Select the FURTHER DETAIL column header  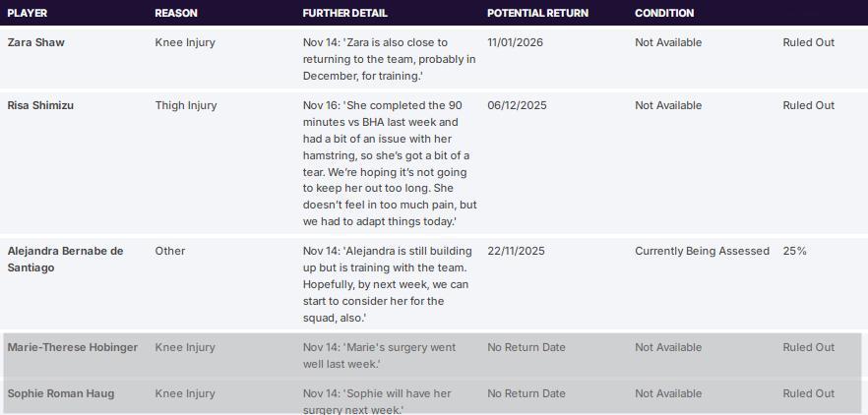point(344,13)
